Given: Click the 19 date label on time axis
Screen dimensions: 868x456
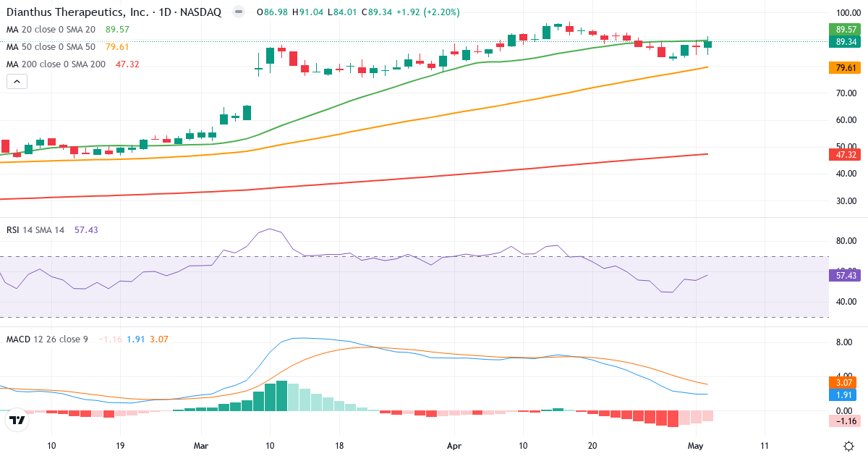Looking at the screenshot, I should coord(119,446).
